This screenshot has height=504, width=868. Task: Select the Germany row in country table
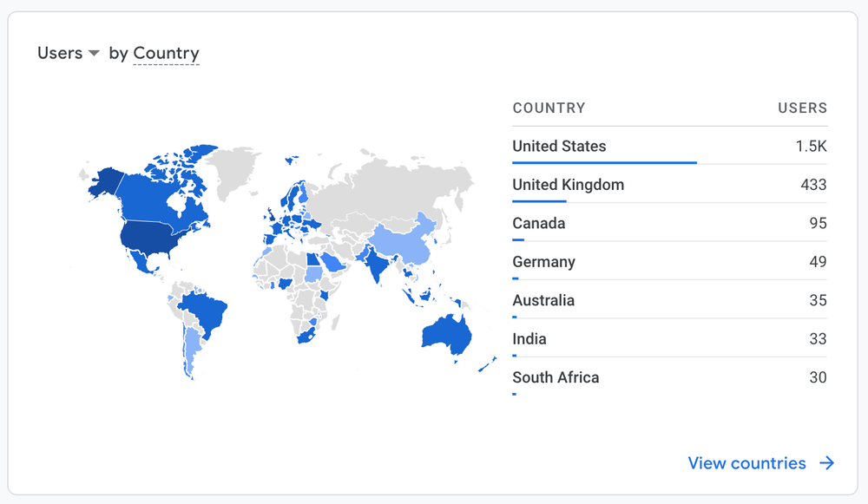(670, 262)
